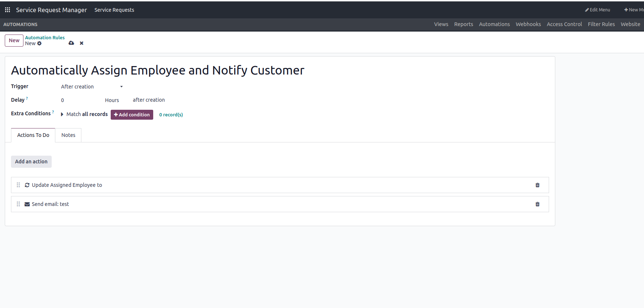The width and height of the screenshot is (644, 308).
Task: Open the Trigger dropdown
Action: click(92, 87)
